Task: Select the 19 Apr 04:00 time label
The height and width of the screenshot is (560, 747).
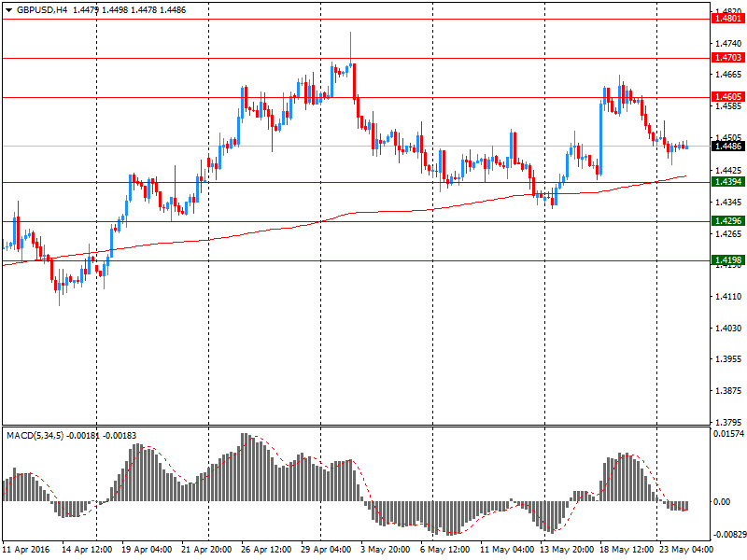Action: (147, 550)
